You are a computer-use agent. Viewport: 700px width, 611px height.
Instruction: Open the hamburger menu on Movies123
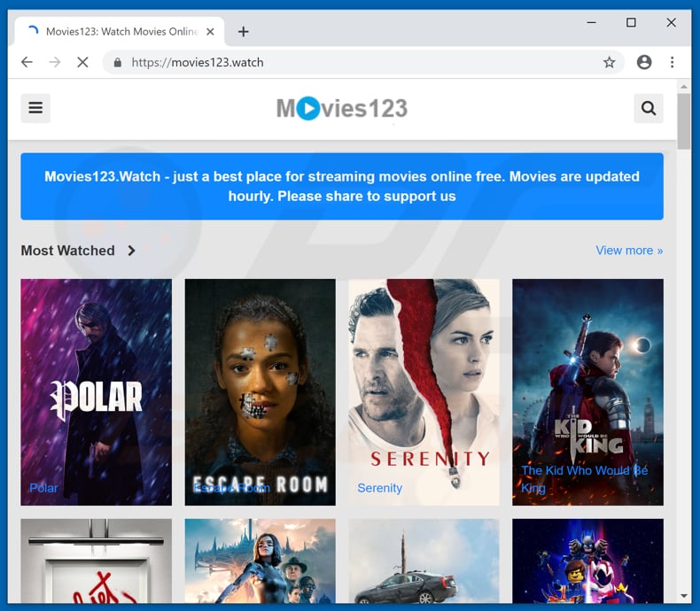[x=35, y=108]
